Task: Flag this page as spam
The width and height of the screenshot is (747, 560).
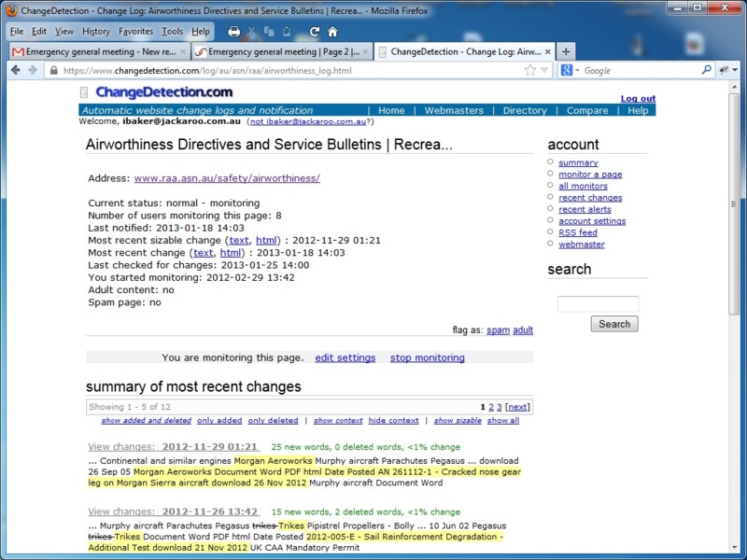Action: pos(498,330)
